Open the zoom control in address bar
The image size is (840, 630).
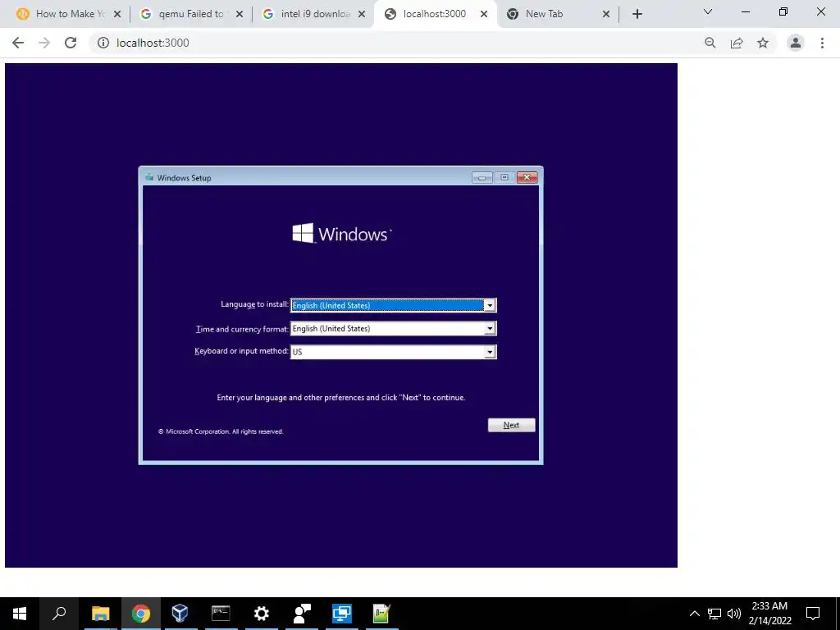pyautogui.click(x=710, y=43)
